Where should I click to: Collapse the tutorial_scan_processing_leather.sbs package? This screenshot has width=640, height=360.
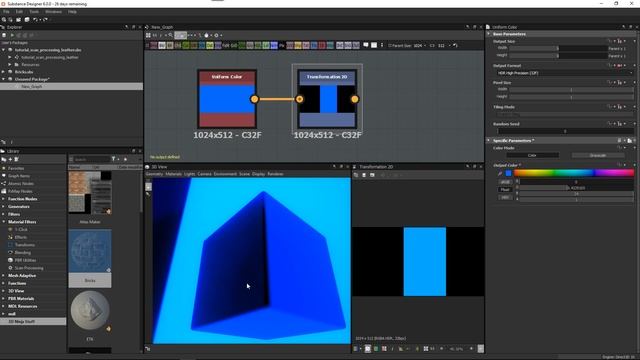coord(4,50)
